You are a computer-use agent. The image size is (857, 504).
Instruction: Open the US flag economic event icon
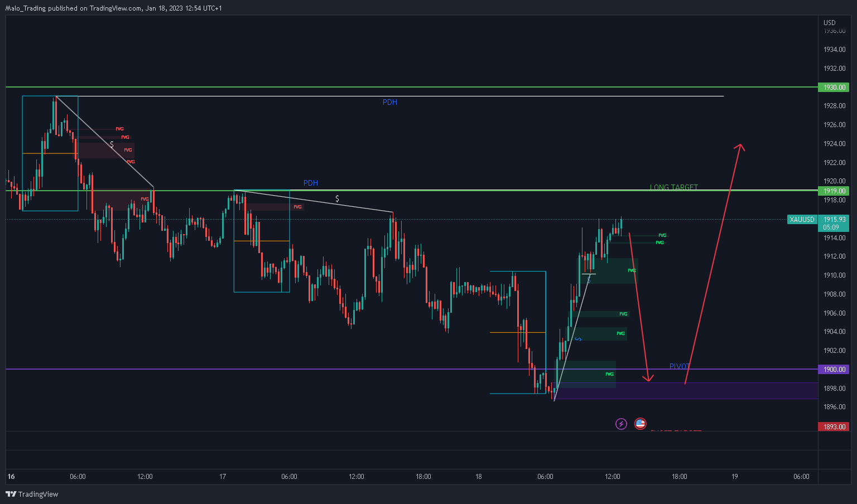(641, 424)
